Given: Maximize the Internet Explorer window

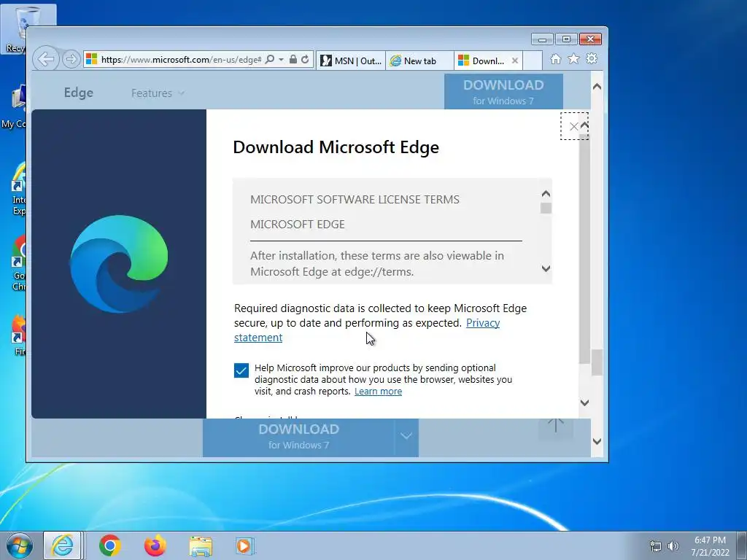Looking at the screenshot, I should click(566, 39).
